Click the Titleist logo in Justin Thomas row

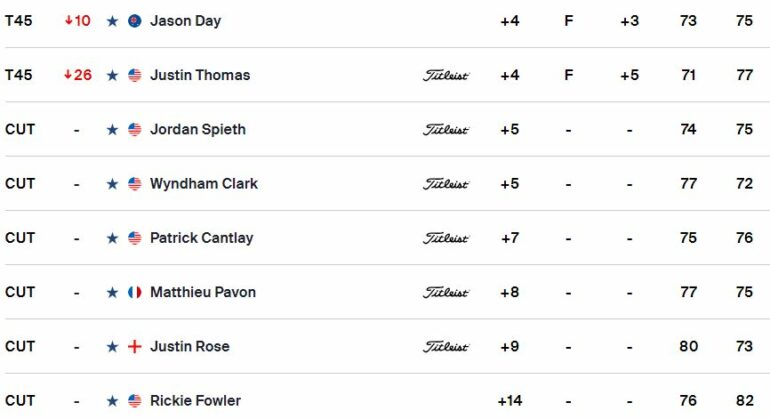pyautogui.click(x=446, y=76)
